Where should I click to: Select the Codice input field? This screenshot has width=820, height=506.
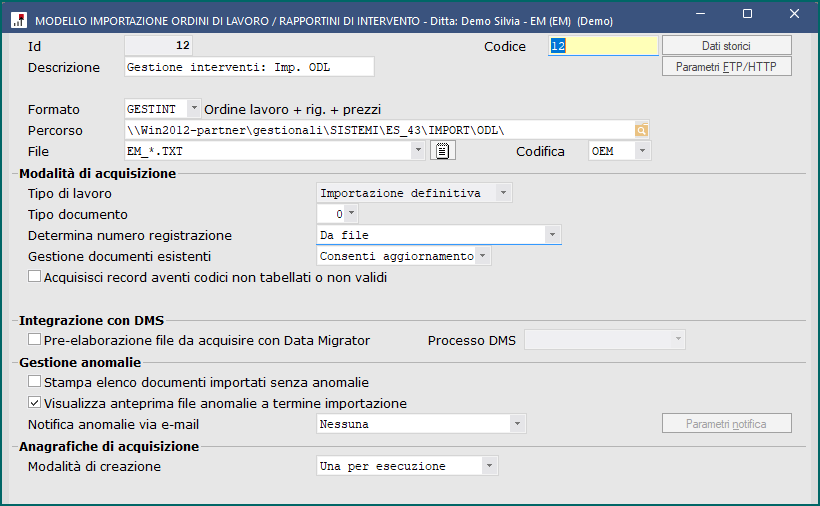(603, 46)
